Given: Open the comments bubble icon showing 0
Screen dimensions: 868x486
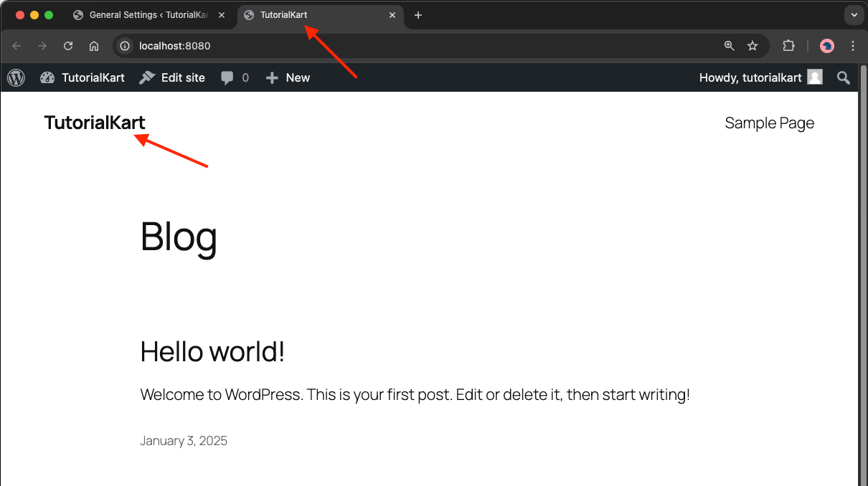Looking at the screenshot, I should click(x=227, y=77).
